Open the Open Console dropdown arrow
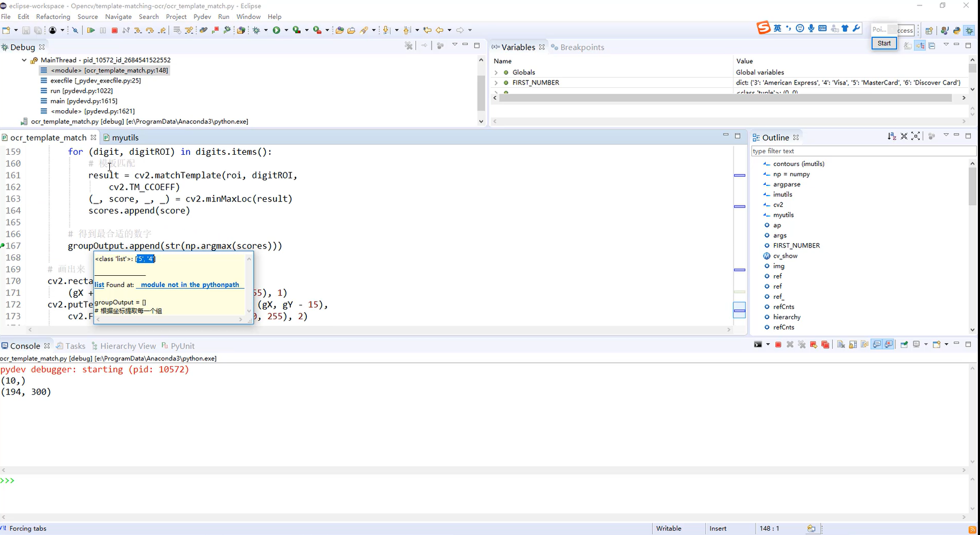The image size is (980, 535). pyautogui.click(x=946, y=344)
